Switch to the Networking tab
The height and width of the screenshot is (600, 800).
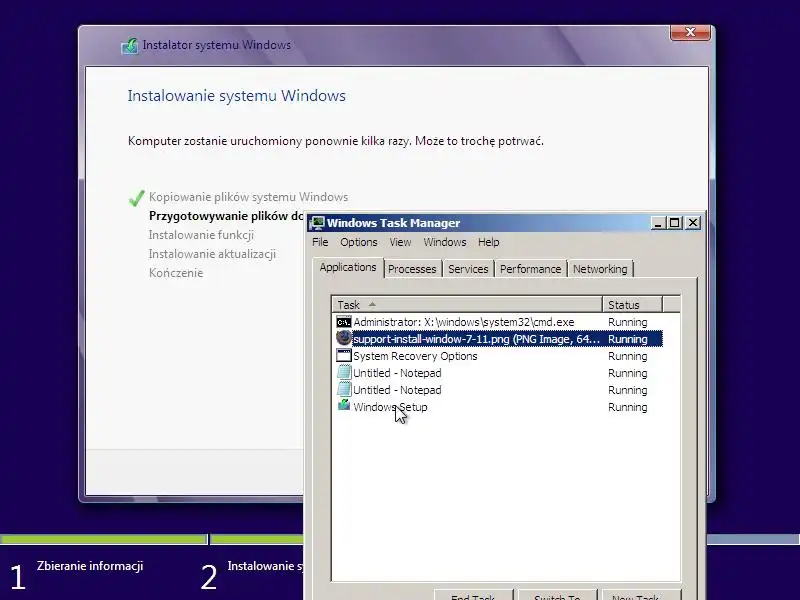tap(600, 269)
